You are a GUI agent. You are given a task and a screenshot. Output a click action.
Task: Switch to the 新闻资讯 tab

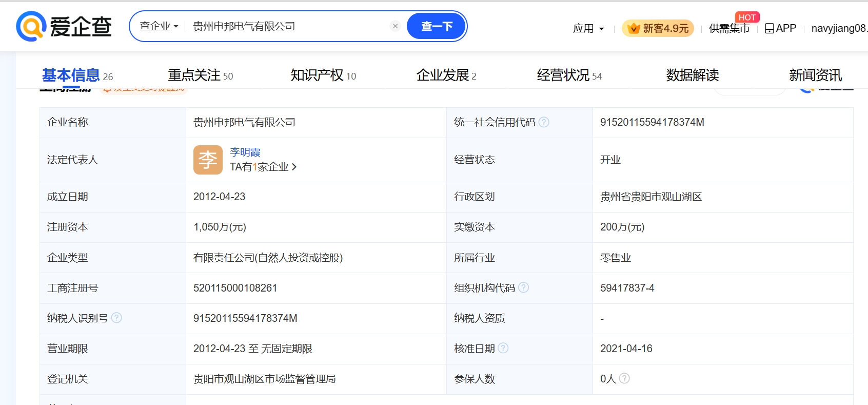coord(816,75)
